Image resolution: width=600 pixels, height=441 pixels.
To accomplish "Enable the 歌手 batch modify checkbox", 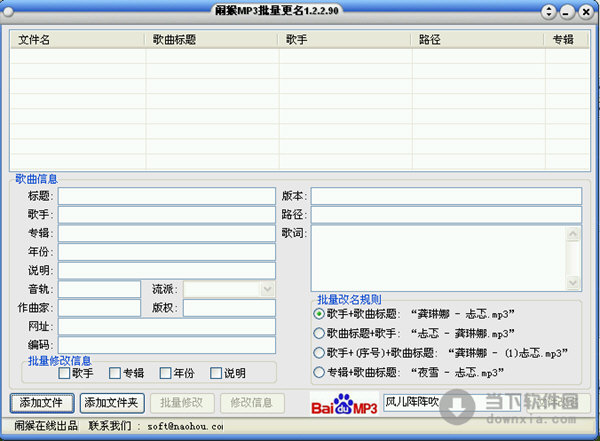I will click(64, 373).
